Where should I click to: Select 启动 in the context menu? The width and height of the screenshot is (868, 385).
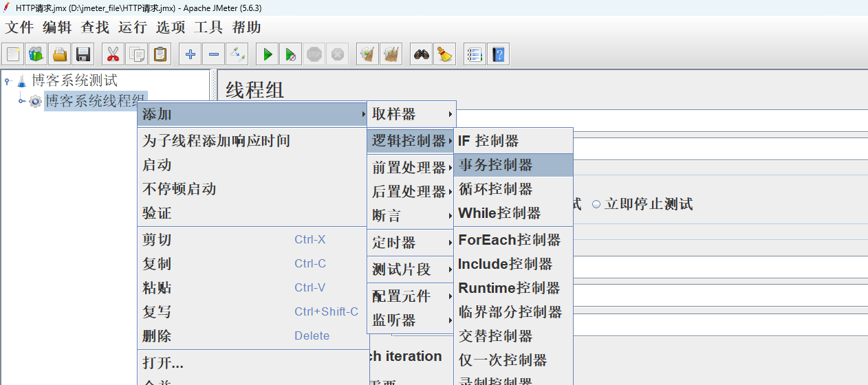tap(253, 165)
